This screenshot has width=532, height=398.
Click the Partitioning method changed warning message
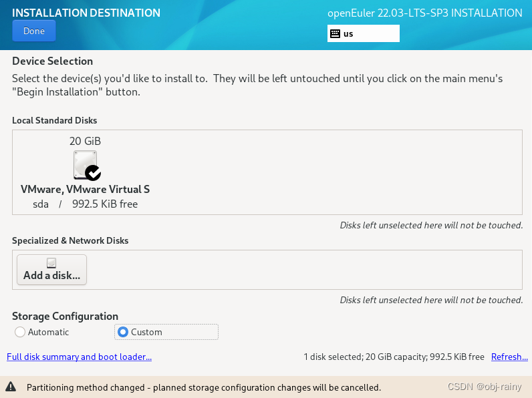pyautogui.click(x=204, y=387)
